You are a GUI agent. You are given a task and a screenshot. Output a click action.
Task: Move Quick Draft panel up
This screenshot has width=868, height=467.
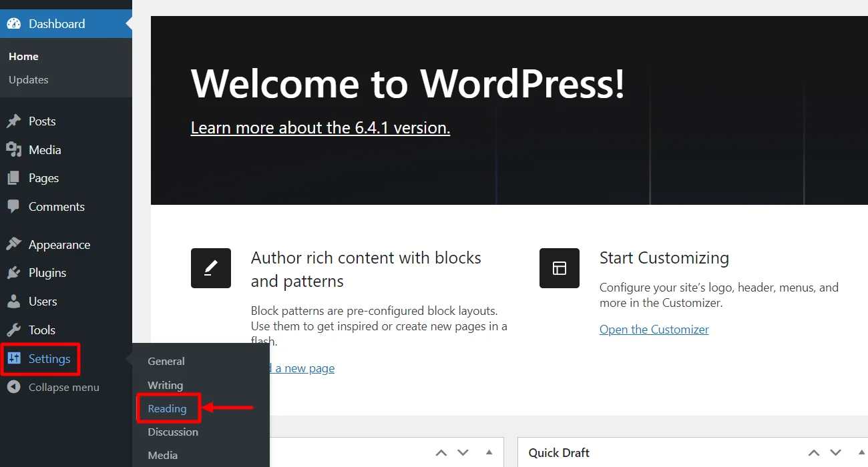click(814, 453)
